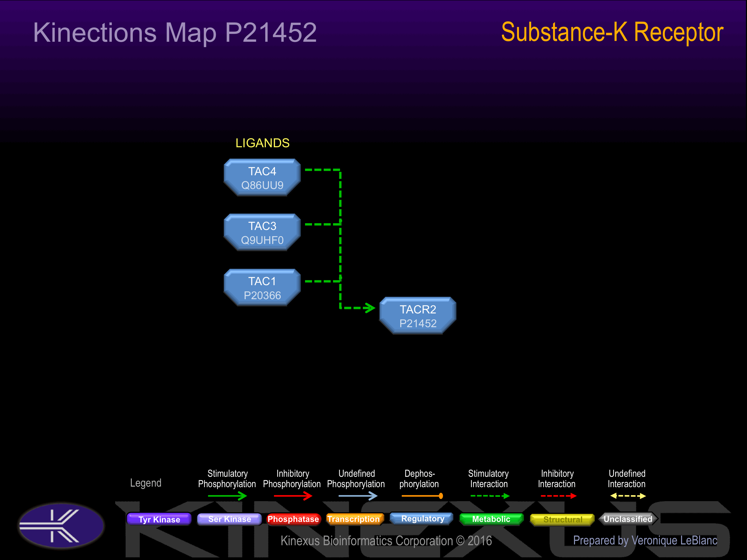Viewport: 747px width, 560px height.
Task: Click the Undefined Phosphorylation label
Action: 356,479
